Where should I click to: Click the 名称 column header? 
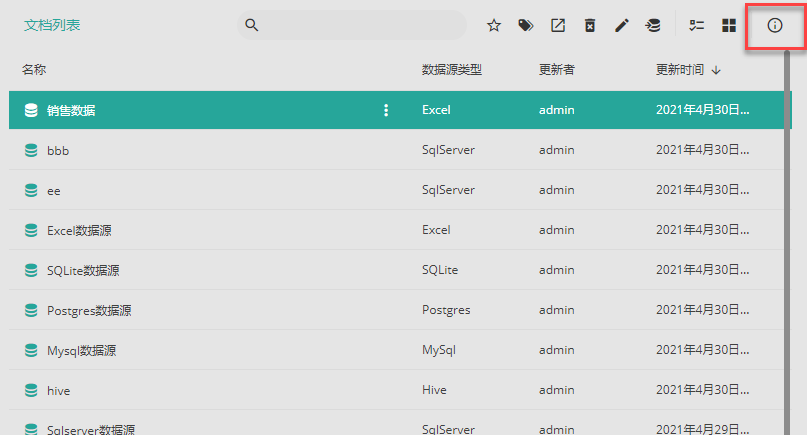pos(34,69)
